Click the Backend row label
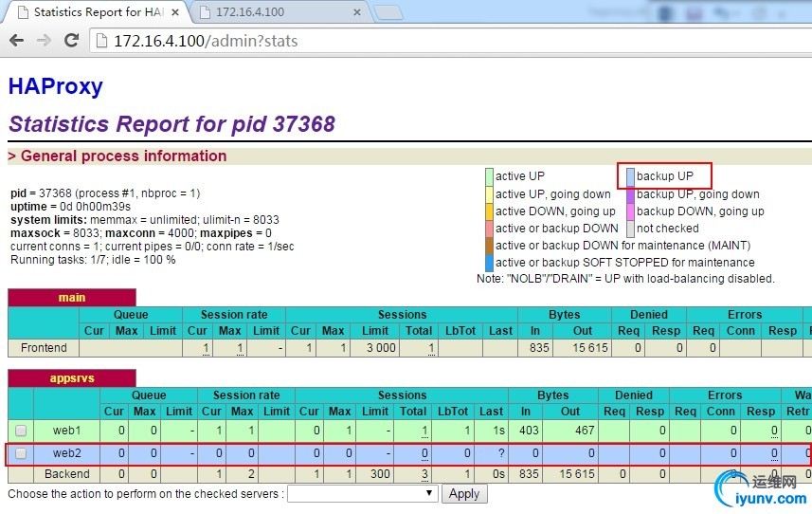 pyautogui.click(x=67, y=474)
